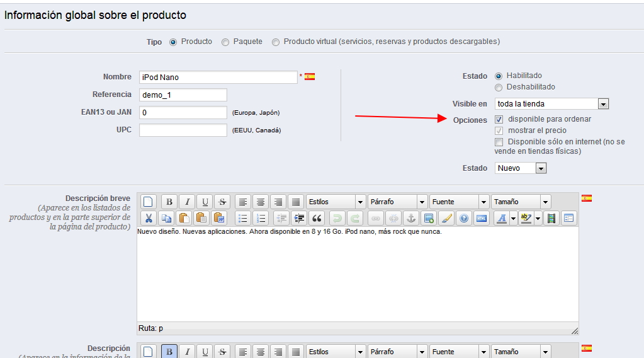The image size is (644, 358).
Task: Open background color picker dropdown arrow
Action: click(x=538, y=218)
